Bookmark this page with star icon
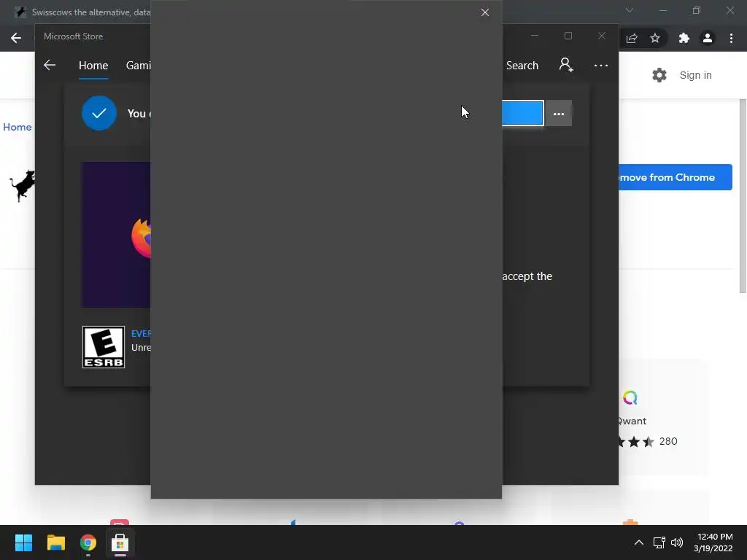Viewport: 747px width, 560px height. point(655,38)
